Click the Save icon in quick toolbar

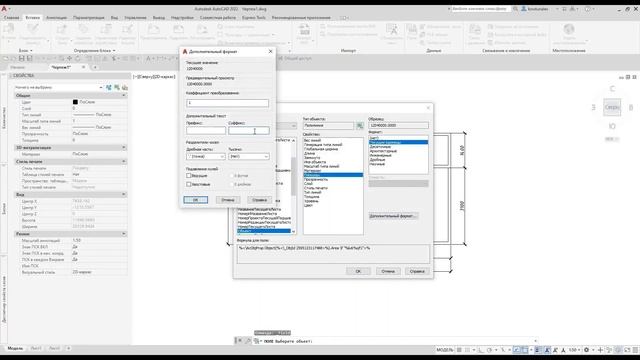pyautogui.click(x=22, y=59)
